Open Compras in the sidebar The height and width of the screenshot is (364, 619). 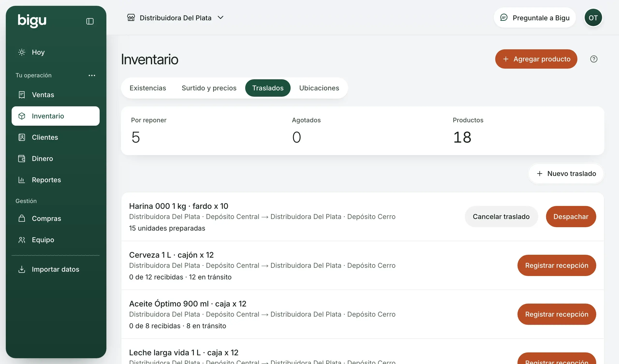coord(56,218)
